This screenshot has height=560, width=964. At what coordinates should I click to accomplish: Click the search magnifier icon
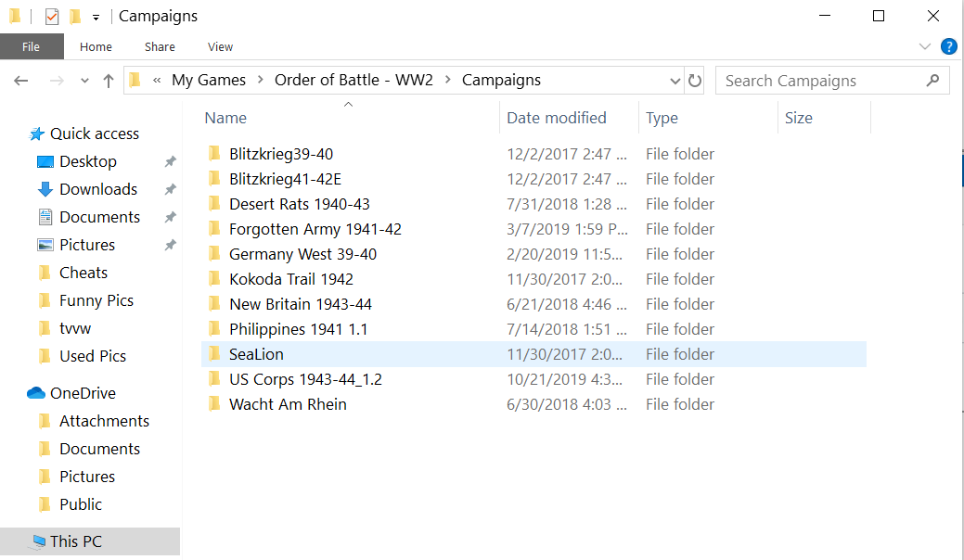coord(933,81)
